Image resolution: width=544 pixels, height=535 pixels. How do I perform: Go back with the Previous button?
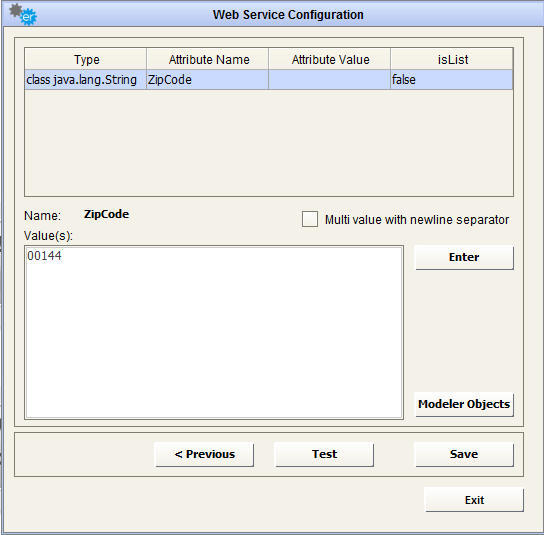(204, 454)
